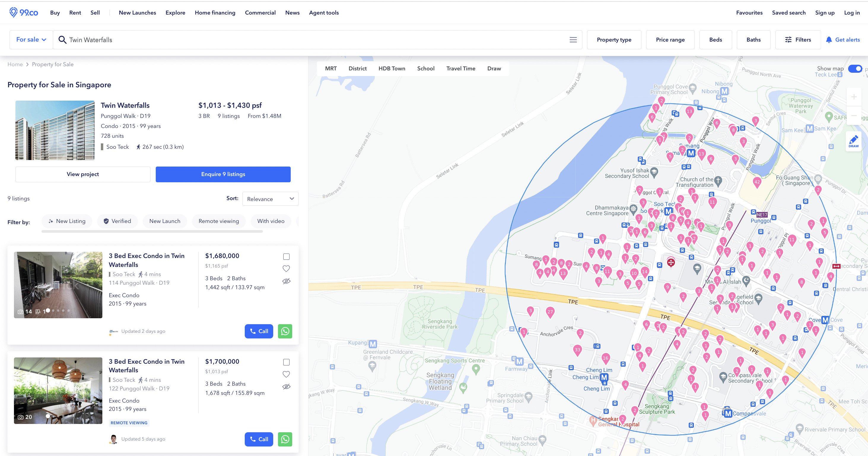Open the New Launches menu

(x=137, y=12)
